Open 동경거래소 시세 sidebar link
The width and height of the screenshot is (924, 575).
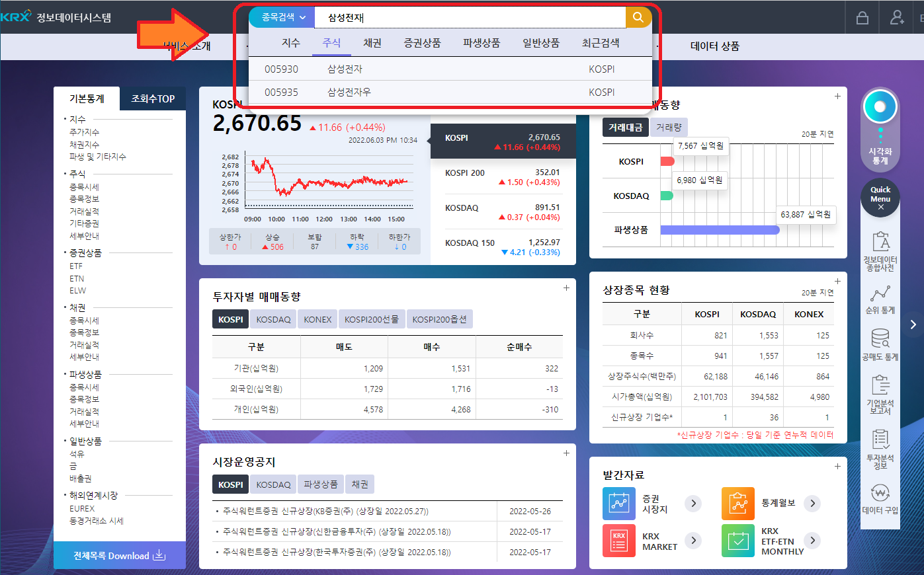97,521
